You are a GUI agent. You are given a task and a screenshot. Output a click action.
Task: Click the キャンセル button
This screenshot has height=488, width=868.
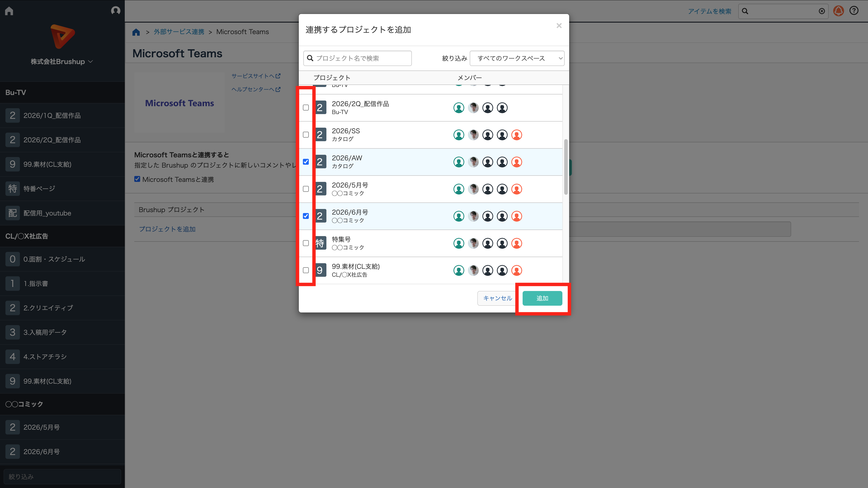[x=497, y=298]
